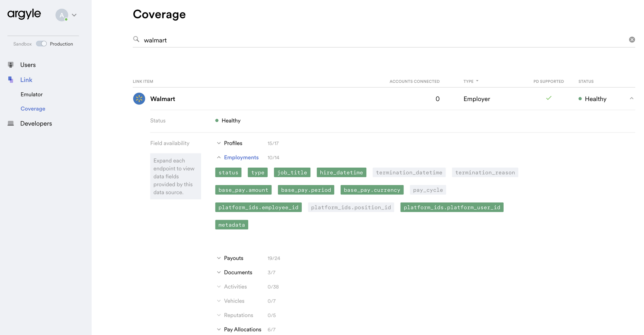Click the termination_datetime field tag
Screen dimensions: 644x335
(409, 172)
